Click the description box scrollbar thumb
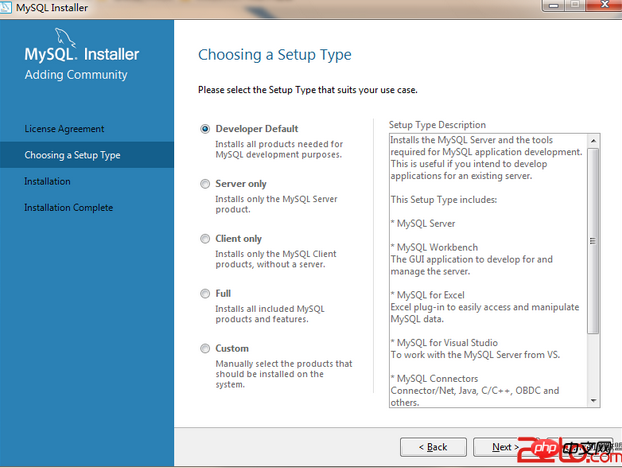Screen dimensions: 622x468 [x=593, y=241]
